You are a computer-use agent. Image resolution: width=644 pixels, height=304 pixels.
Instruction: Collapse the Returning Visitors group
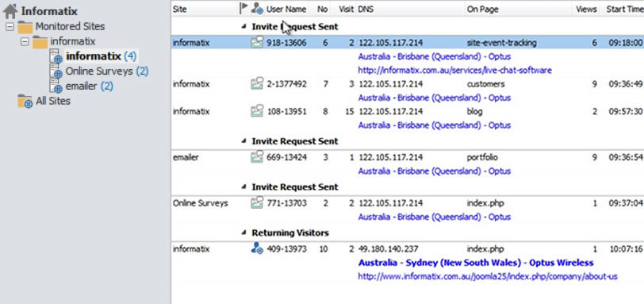click(x=244, y=233)
